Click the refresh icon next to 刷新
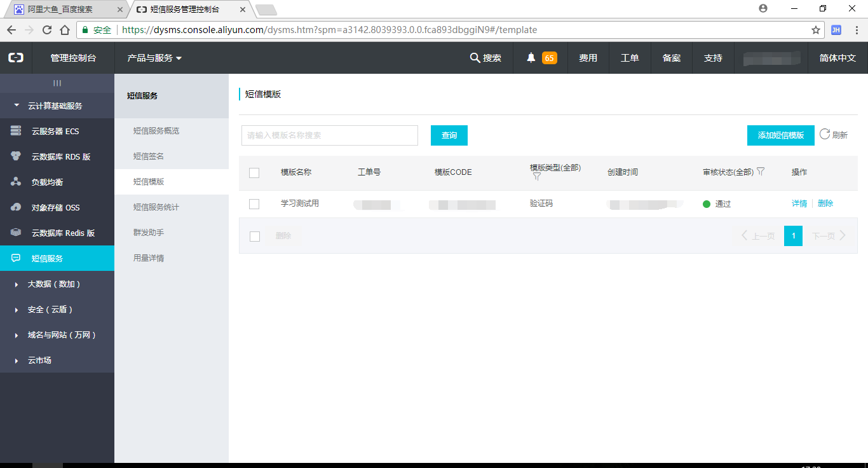The height and width of the screenshot is (468, 868). click(825, 134)
